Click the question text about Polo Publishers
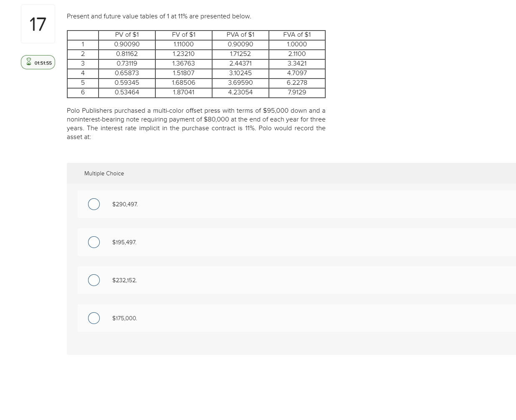 (196, 124)
